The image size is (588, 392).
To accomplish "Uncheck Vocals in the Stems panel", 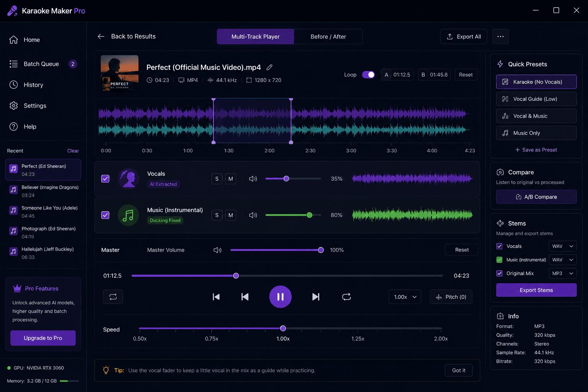I will click(x=499, y=246).
